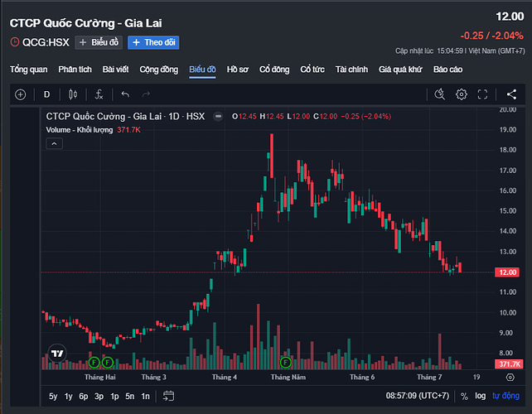
Task: Open the Bài viết tab
Action: (x=116, y=70)
